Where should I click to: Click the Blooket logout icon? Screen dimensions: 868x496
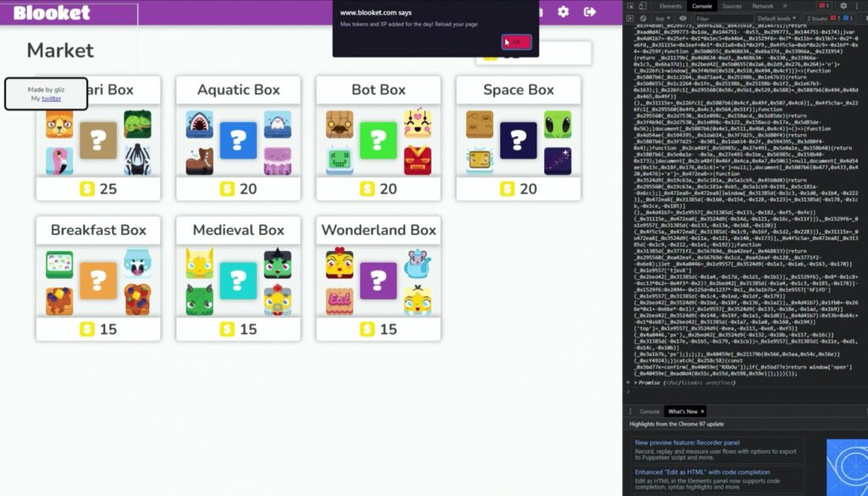(590, 12)
